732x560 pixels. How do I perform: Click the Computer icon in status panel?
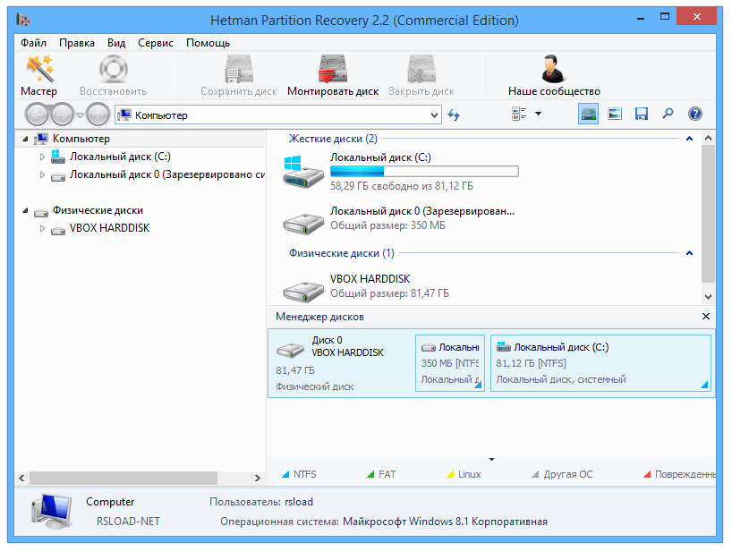click(51, 512)
